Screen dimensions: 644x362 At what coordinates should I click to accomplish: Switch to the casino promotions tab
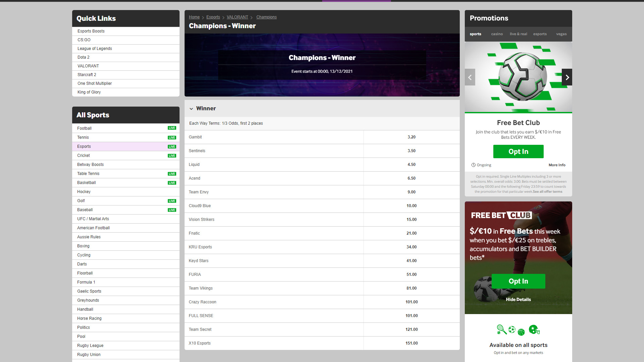coord(497,34)
